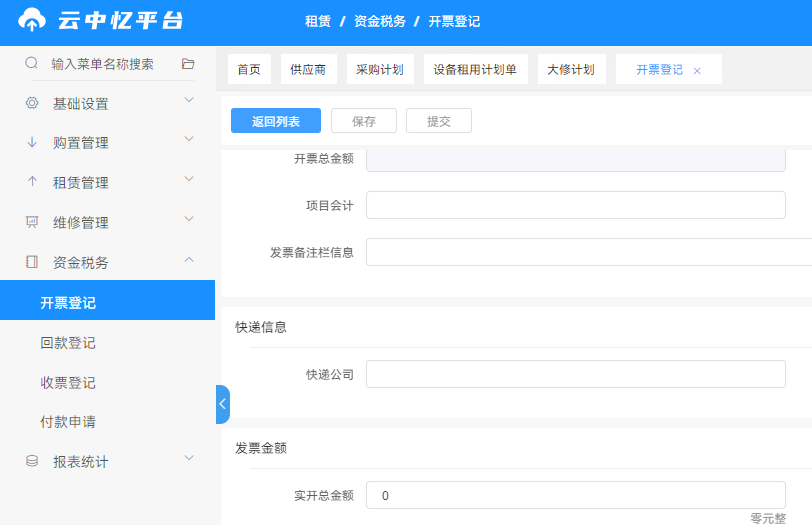Switch to the 设备租用计划单 tab

point(475,69)
